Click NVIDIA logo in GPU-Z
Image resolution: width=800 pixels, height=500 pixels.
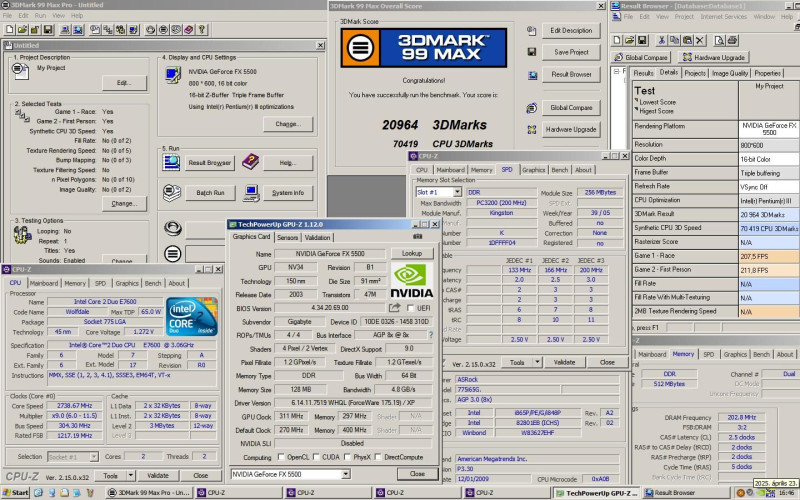pos(412,281)
